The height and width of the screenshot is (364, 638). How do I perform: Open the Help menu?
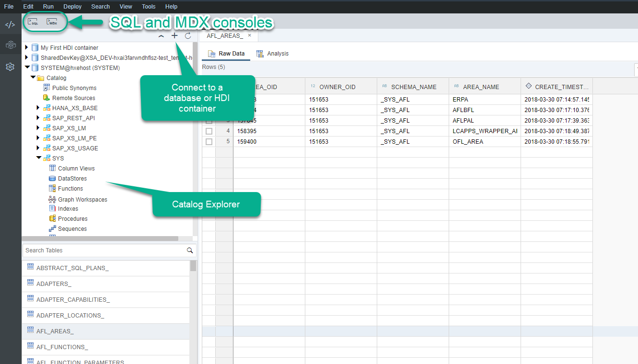(171, 7)
